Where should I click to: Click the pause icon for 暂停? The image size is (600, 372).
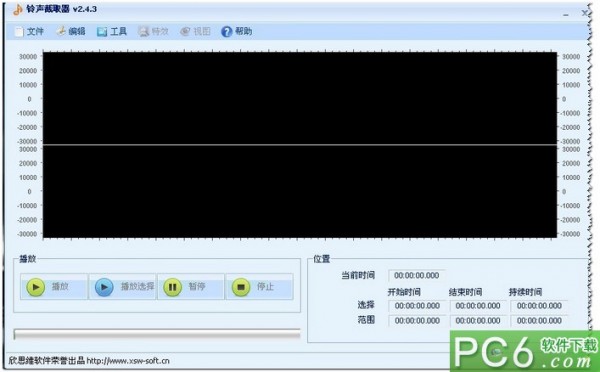pyautogui.click(x=173, y=287)
